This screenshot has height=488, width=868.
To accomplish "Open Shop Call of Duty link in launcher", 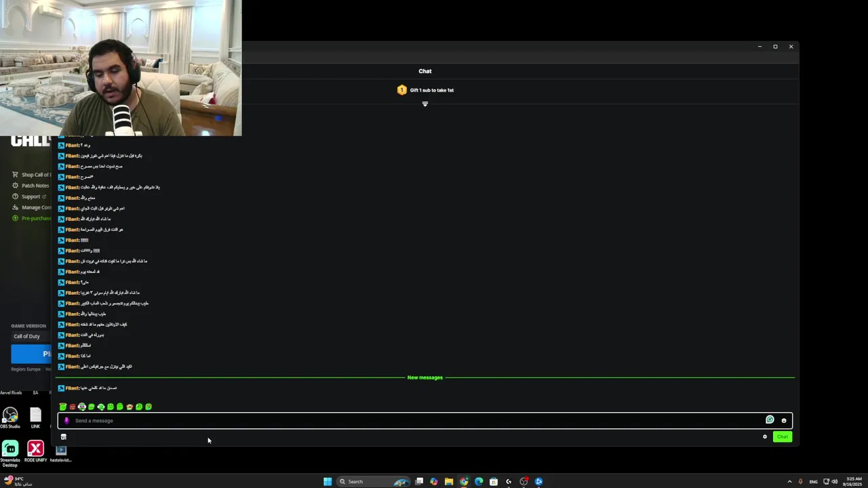I will tap(33, 175).
